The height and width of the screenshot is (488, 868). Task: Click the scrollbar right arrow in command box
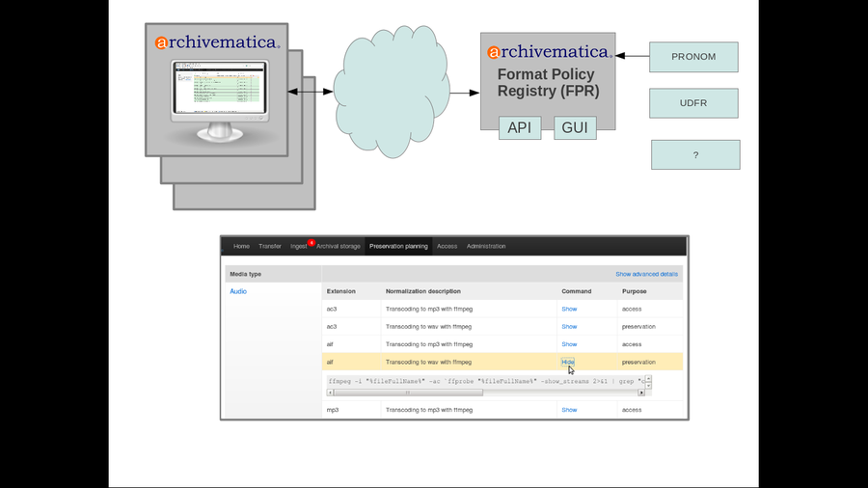click(640, 393)
